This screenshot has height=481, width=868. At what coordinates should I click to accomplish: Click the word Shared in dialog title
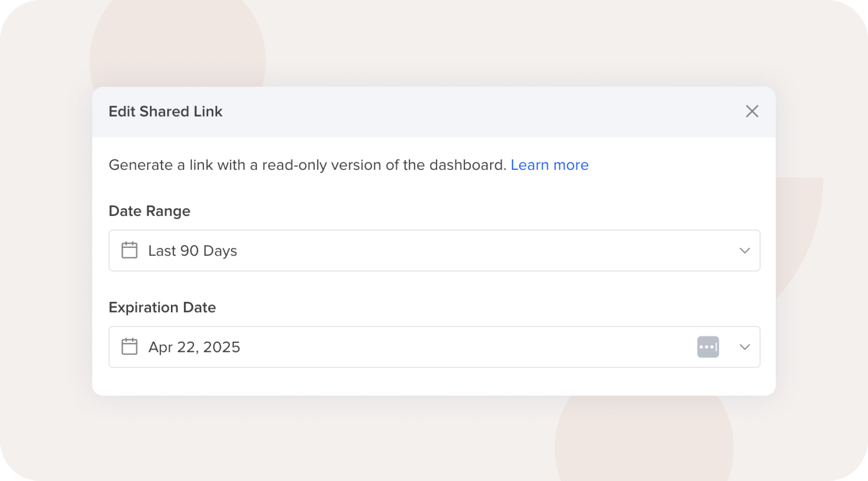164,112
